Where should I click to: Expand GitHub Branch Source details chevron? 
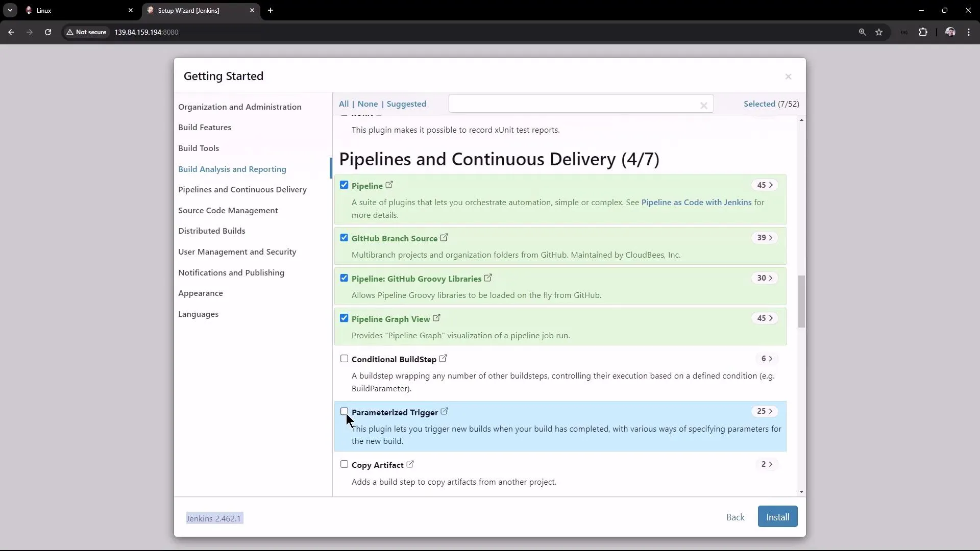(771, 237)
